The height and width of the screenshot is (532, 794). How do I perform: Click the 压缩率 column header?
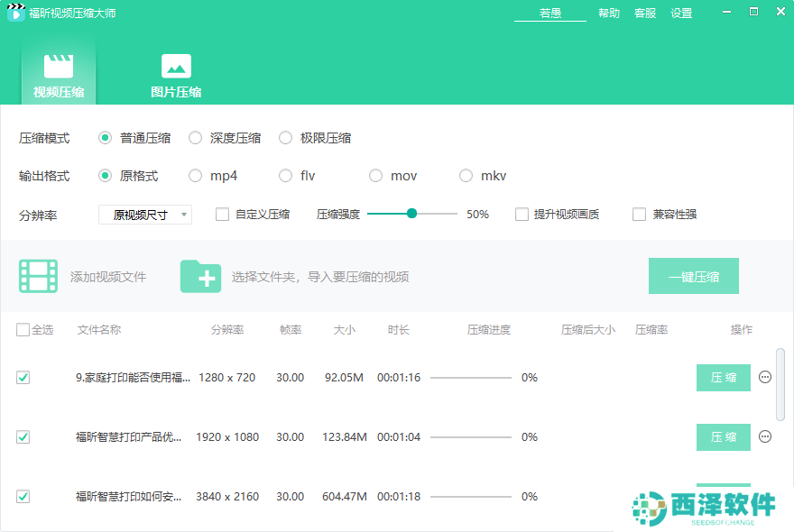click(651, 330)
